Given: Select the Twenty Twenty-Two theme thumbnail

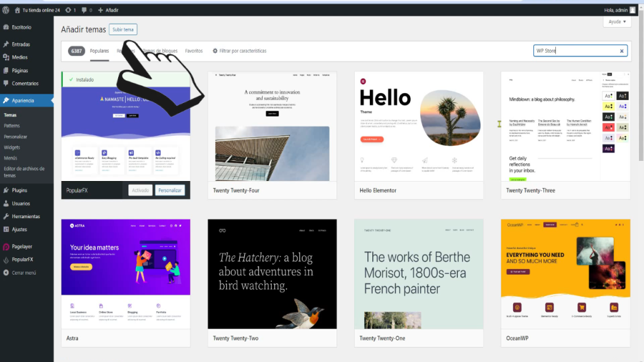Looking at the screenshot, I should coord(272,274).
